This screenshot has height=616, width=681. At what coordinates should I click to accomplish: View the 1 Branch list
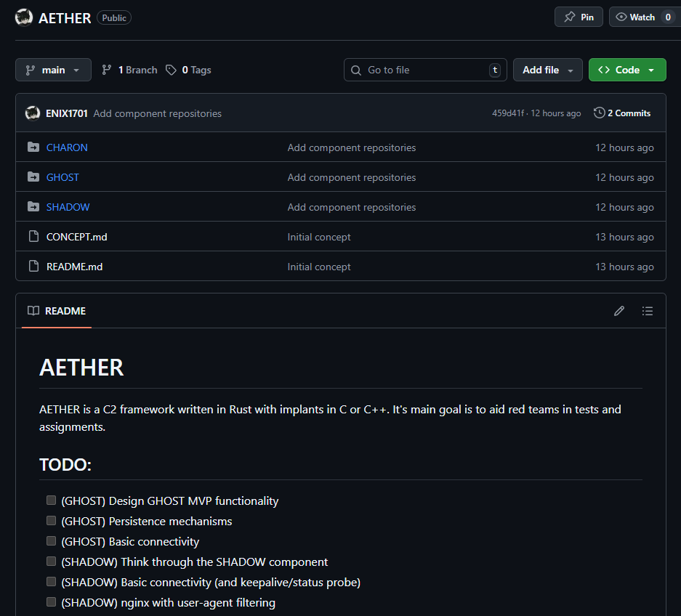129,70
